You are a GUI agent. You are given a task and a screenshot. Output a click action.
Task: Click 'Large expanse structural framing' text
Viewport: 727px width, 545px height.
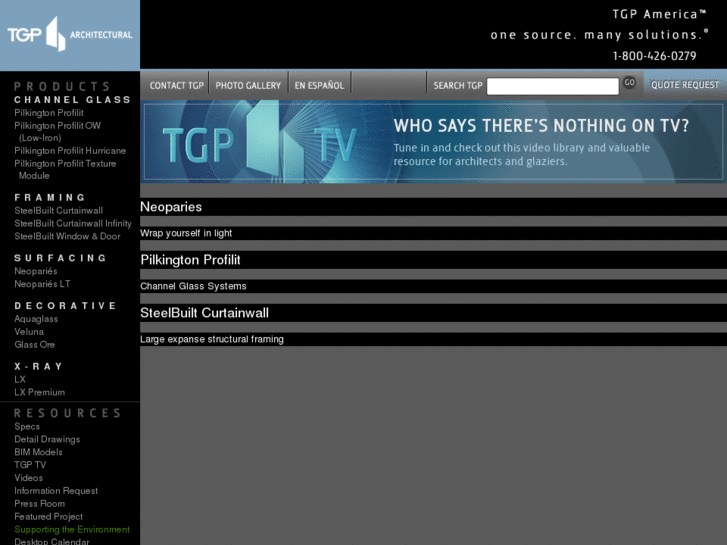tap(212, 339)
